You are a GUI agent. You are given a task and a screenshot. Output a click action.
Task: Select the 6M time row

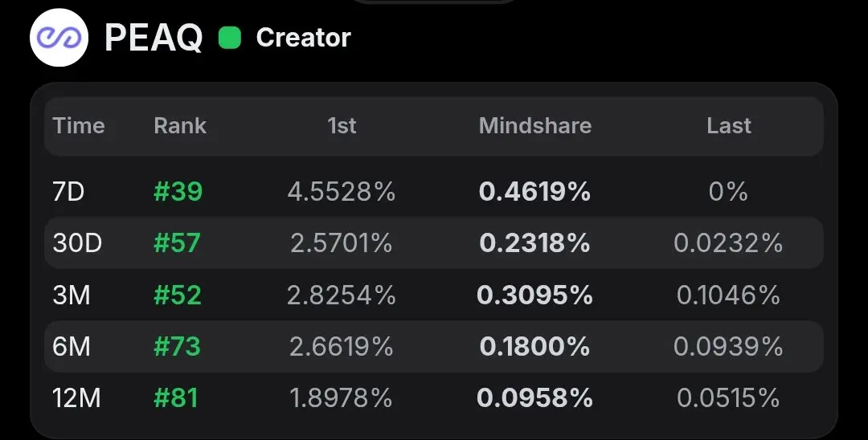[434, 346]
